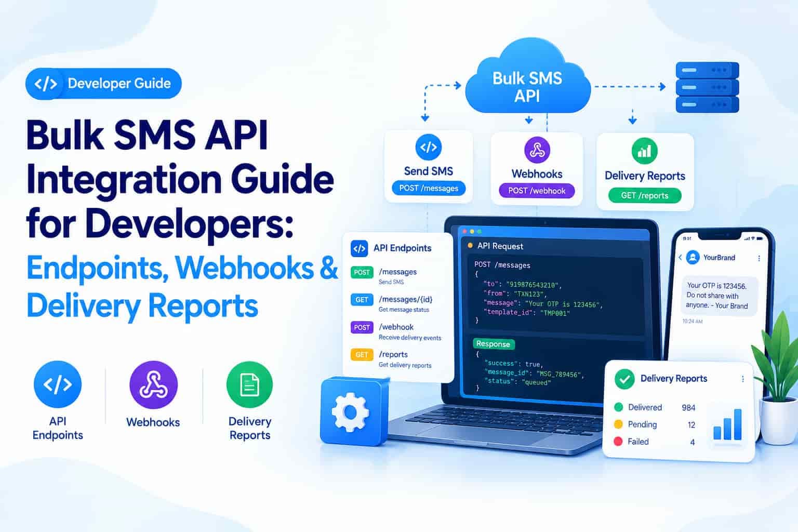This screenshot has width=798, height=532.
Task: Click the blue bar chart in Delivery Reports panel
Action: point(727,424)
